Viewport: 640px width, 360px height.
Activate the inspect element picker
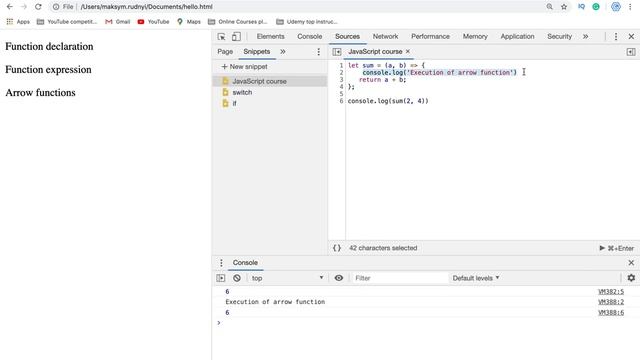pos(221,37)
